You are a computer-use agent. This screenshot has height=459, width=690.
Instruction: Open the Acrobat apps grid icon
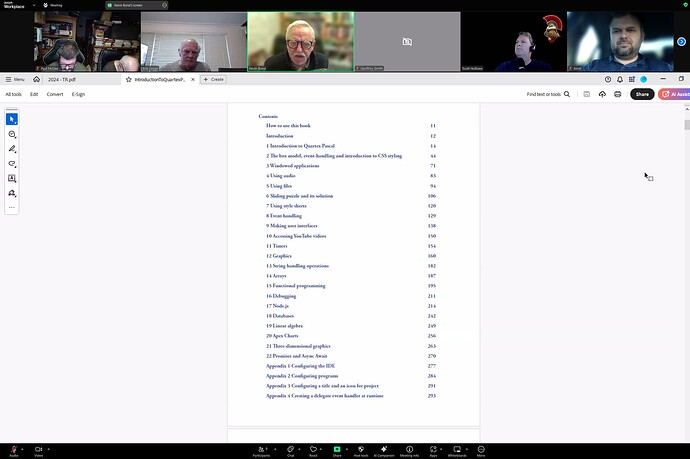tap(631, 80)
